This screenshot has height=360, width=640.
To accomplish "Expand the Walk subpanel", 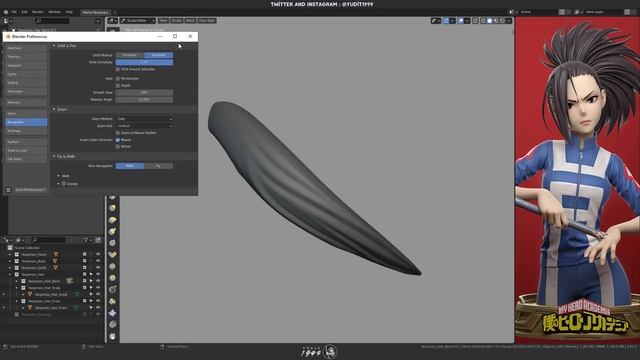I will coord(58,176).
